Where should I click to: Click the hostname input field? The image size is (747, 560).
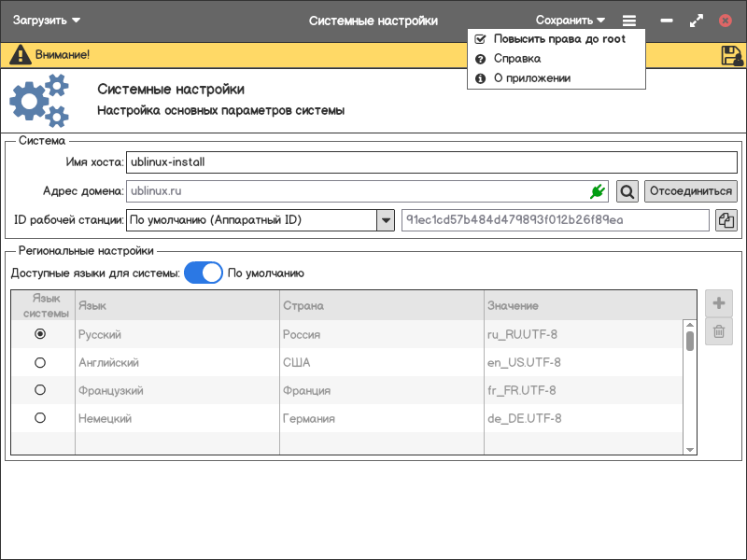(431, 161)
